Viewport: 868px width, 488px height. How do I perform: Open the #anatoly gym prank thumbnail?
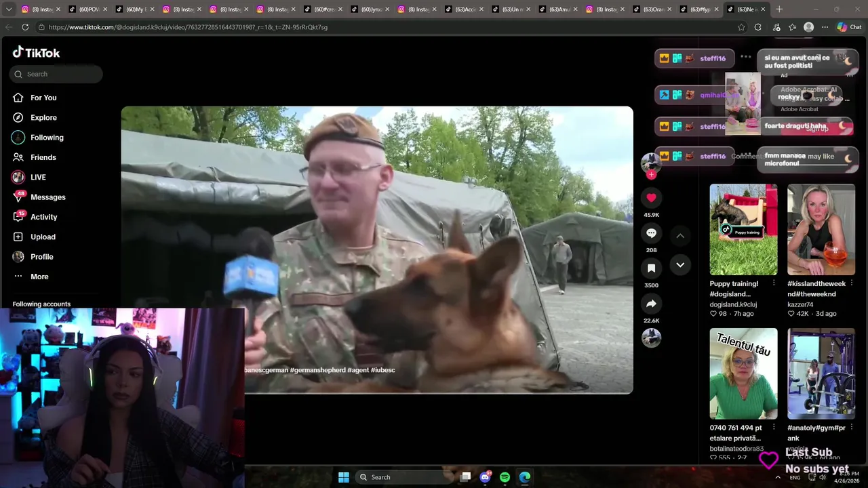tap(821, 374)
